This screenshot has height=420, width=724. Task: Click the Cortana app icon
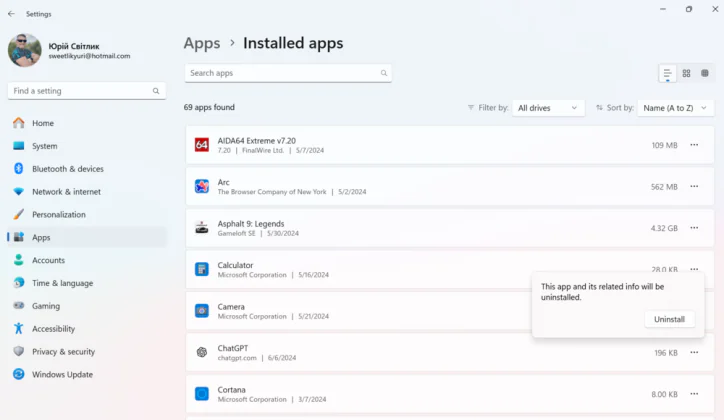coord(202,394)
